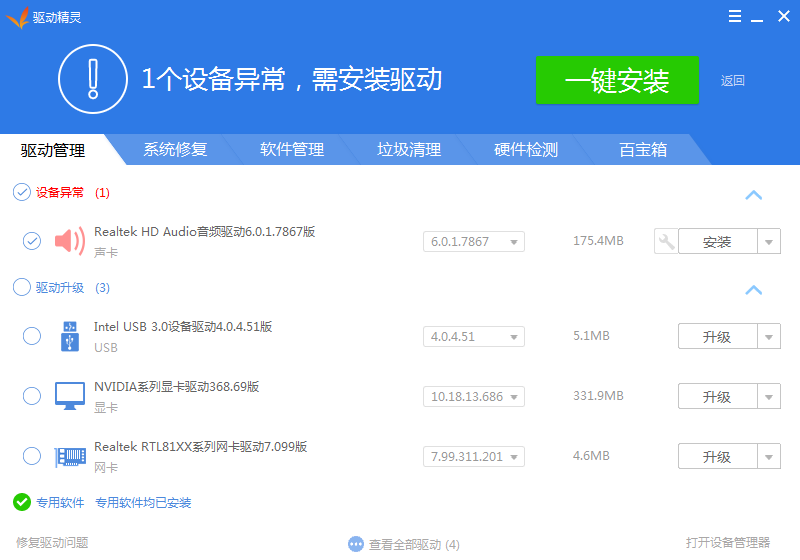Click the 打开设备管理器 link

pos(728,543)
